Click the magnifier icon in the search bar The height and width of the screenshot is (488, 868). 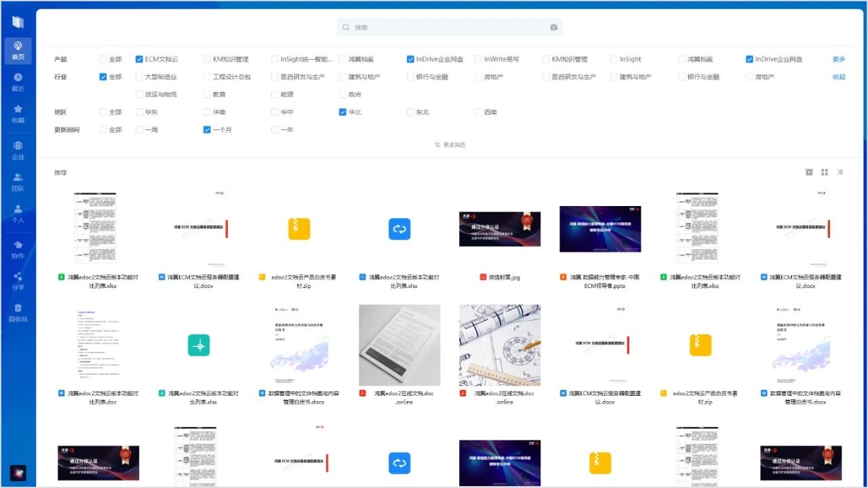click(x=346, y=27)
